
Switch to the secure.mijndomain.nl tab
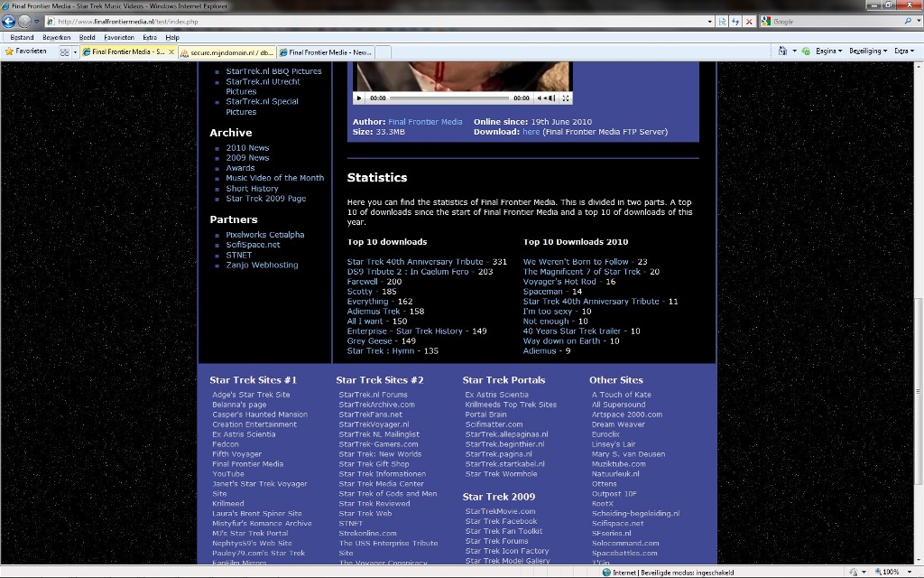coord(226,52)
